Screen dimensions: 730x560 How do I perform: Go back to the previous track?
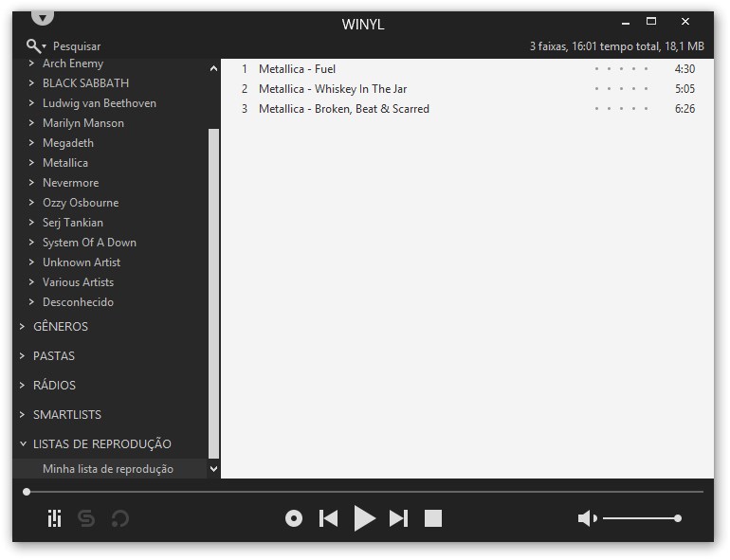pyautogui.click(x=329, y=518)
